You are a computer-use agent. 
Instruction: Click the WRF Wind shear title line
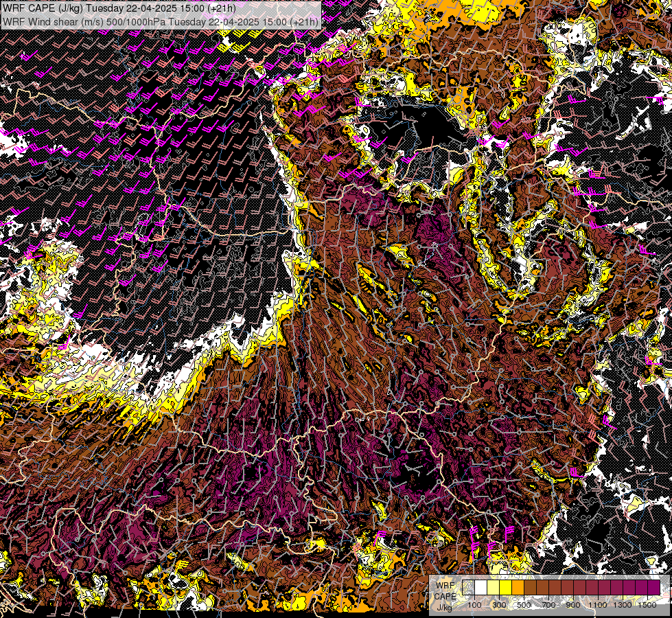click(161, 22)
